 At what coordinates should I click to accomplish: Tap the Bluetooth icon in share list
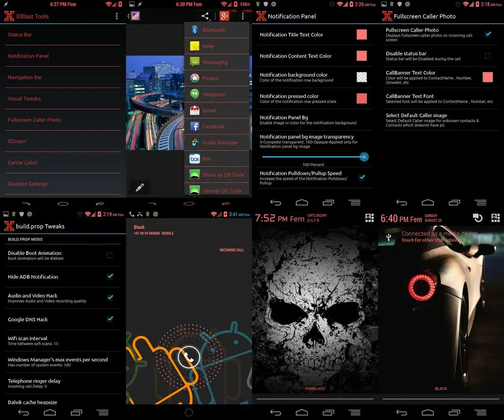194,30
